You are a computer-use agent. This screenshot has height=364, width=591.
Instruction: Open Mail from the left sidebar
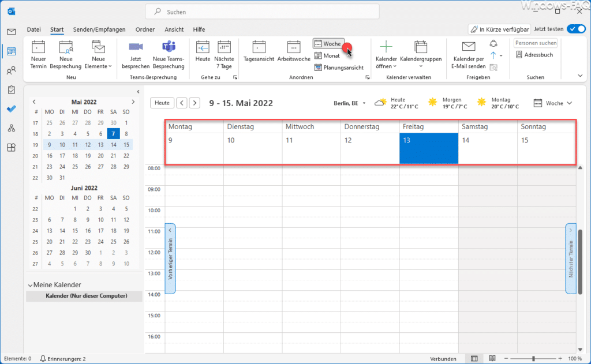click(x=12, y=32)
